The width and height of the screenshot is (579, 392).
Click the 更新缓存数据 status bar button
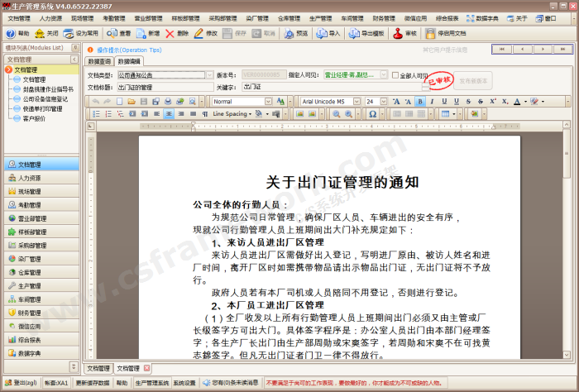(x=90, y=384)
